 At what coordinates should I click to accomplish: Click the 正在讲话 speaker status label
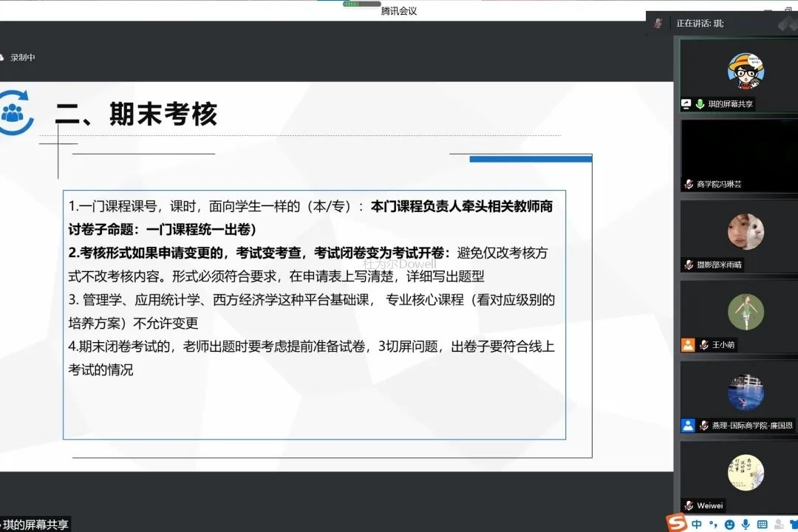(x=700, y=24)
